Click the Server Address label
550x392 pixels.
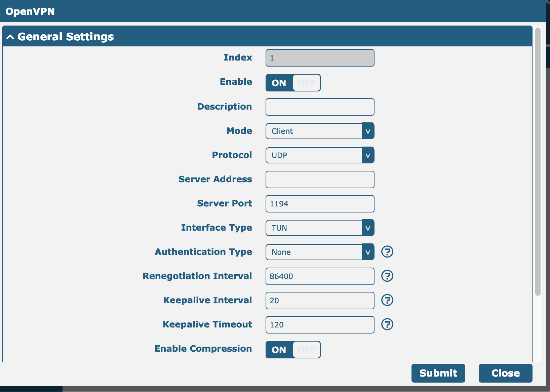click(x=215, y=179)
